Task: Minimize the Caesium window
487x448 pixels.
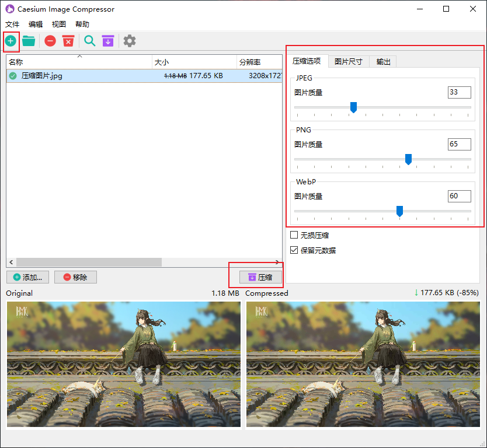Action: (420, 9)
